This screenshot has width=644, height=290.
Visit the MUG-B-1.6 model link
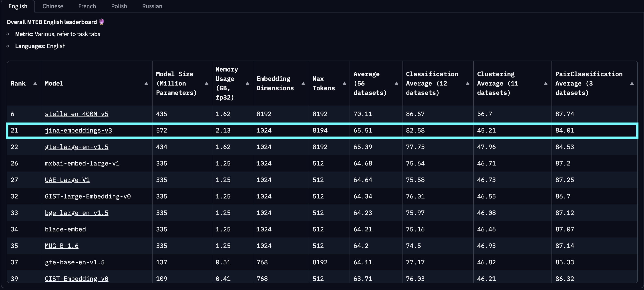point(62,246)
